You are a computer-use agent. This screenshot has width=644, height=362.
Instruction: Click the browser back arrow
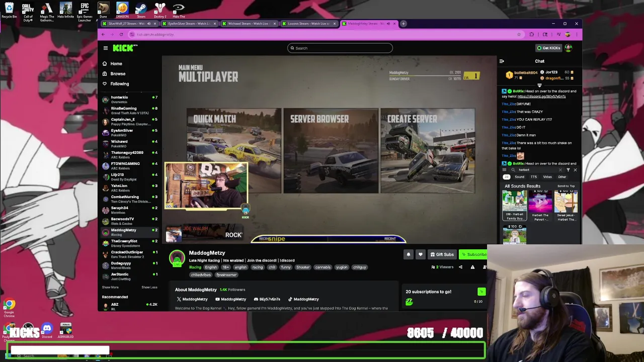[x=103, y=34]
